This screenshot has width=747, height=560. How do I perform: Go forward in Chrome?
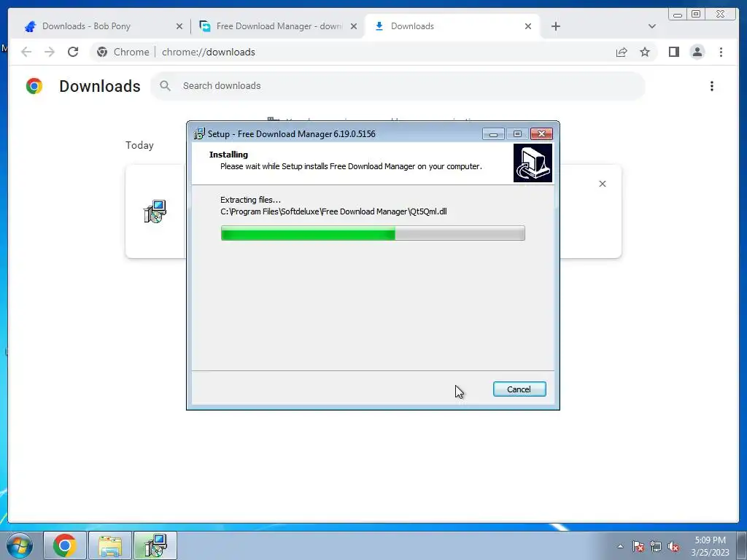50,52
